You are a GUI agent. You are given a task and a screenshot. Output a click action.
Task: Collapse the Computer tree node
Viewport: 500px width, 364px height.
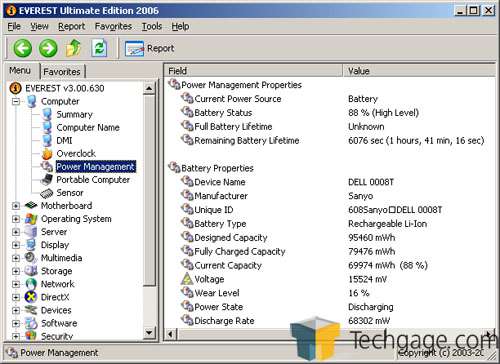pos(16,101)
